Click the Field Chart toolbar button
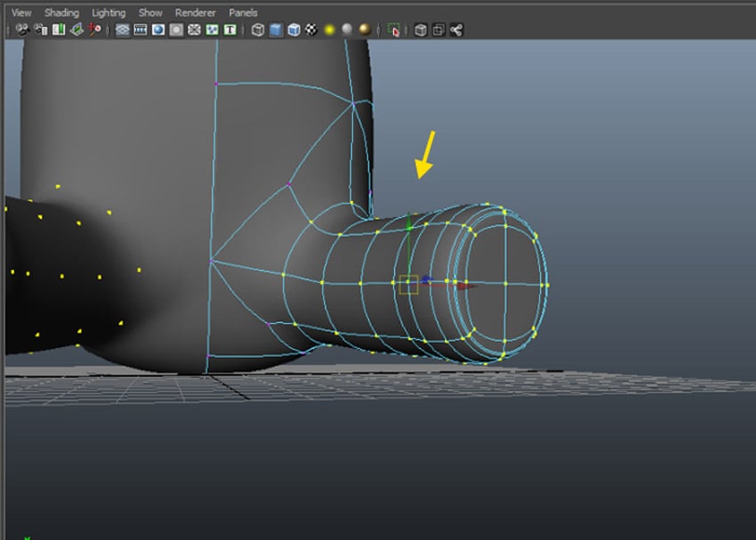The width and height of the screenshot is (756, 540). pos(195,29)
